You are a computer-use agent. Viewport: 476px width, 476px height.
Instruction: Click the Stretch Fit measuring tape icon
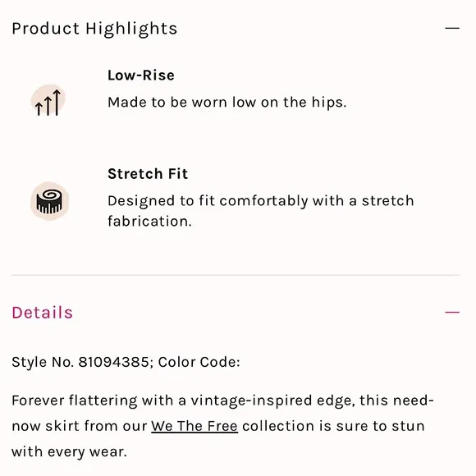[x=49, y=201]
